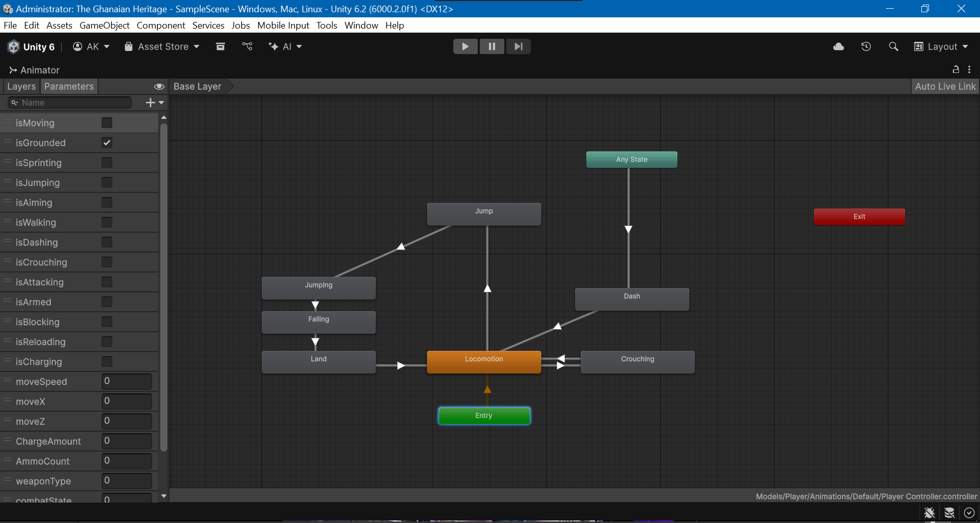Viewport: 980px width, 523px height.
Task: Open the Assets menu
Action: [59, 25]
